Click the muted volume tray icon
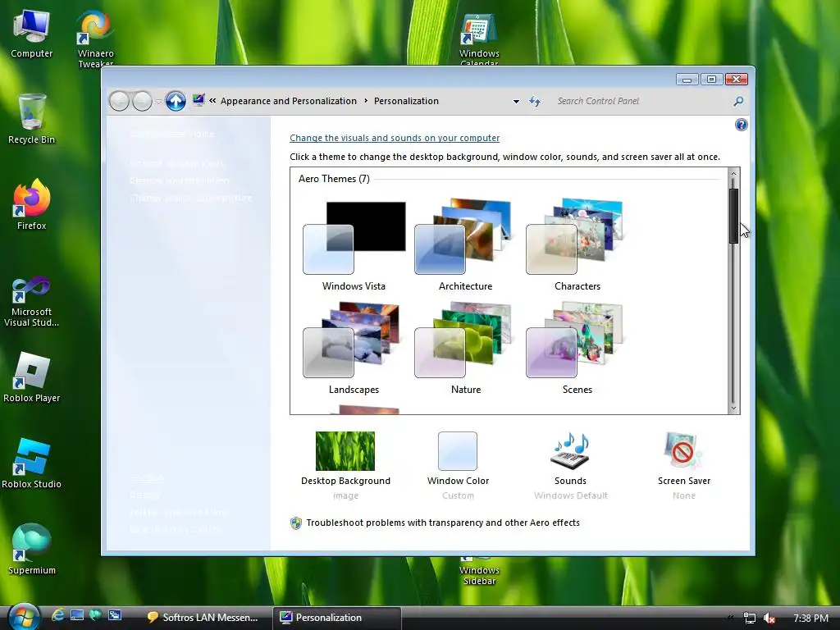This screenshot has height=630, width=840. [769, 619]
